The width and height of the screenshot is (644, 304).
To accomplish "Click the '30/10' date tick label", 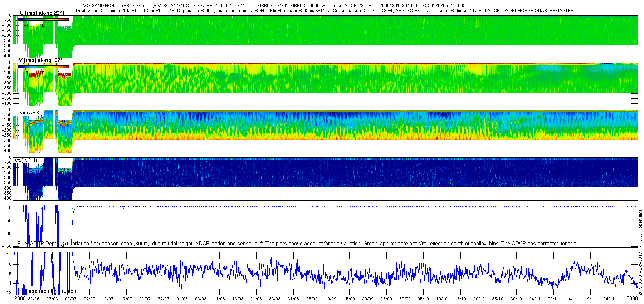I will point(516,299).
